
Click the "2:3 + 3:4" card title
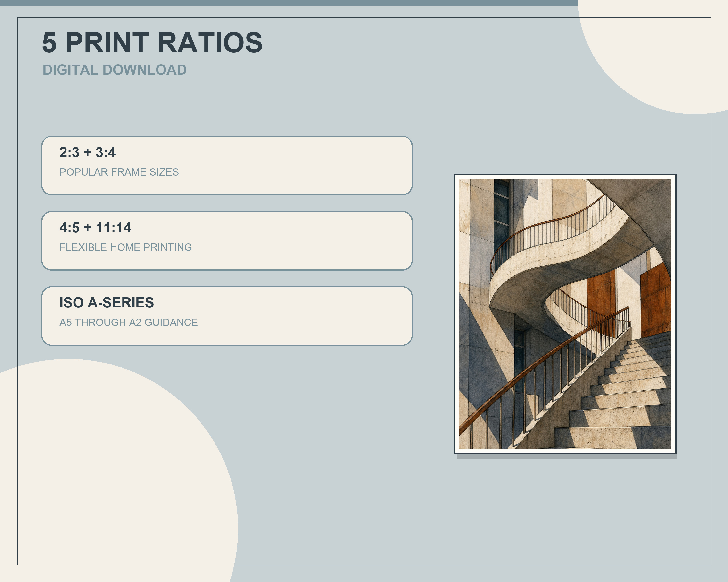tap(87, 153)
